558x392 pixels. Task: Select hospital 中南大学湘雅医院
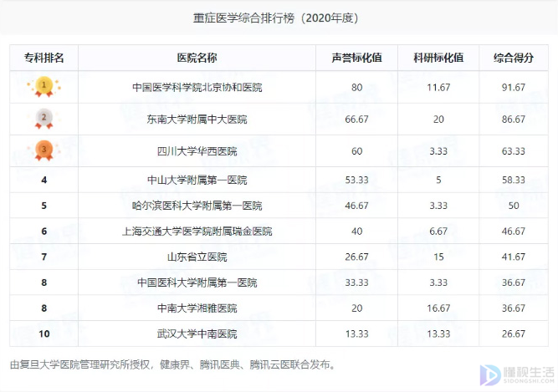click(197, 308)
